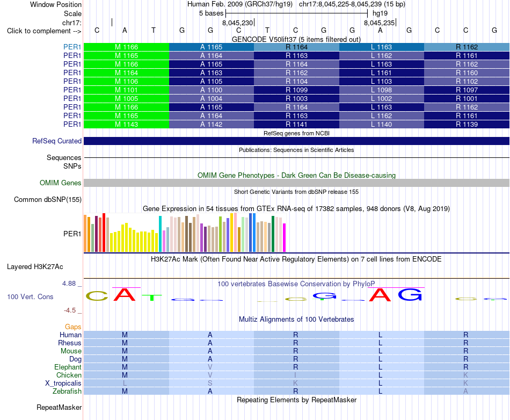
Task: Click the R 1139 codon cell
Action: [467, 124]
